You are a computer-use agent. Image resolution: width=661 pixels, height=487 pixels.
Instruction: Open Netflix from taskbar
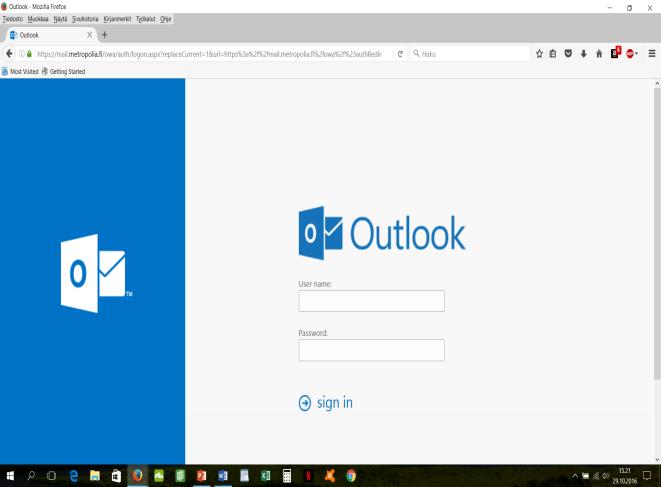pyautogui.click(x=308, y=476)
